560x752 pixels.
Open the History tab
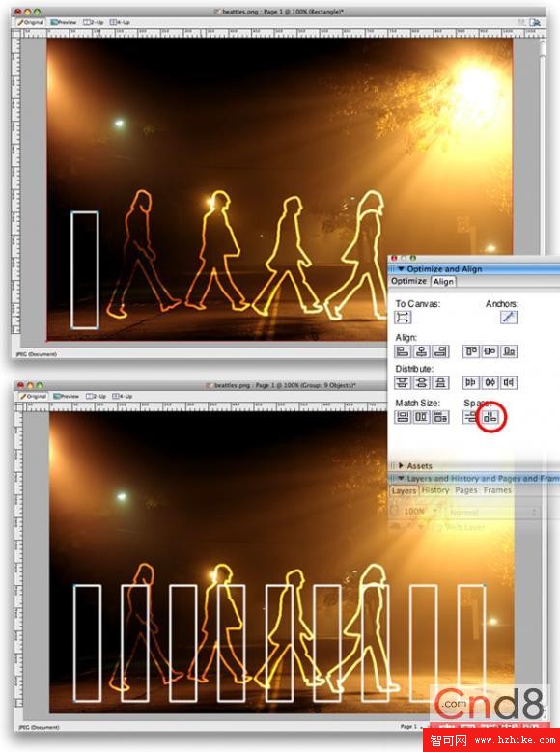click(435, 490)
